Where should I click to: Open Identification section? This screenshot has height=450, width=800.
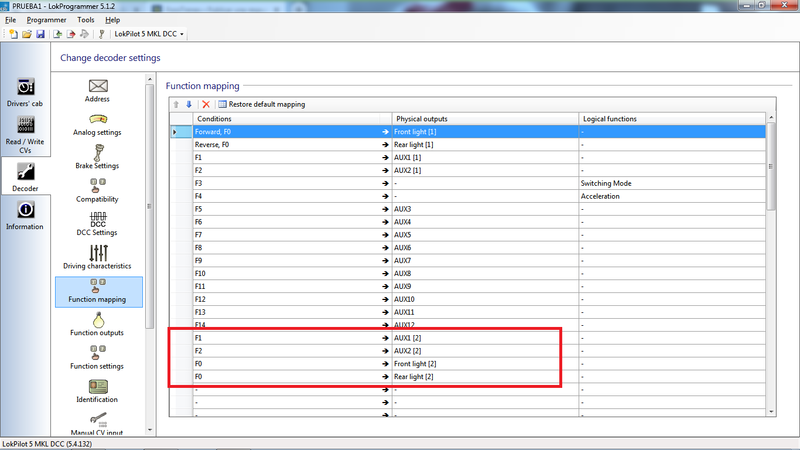(97, 391)
